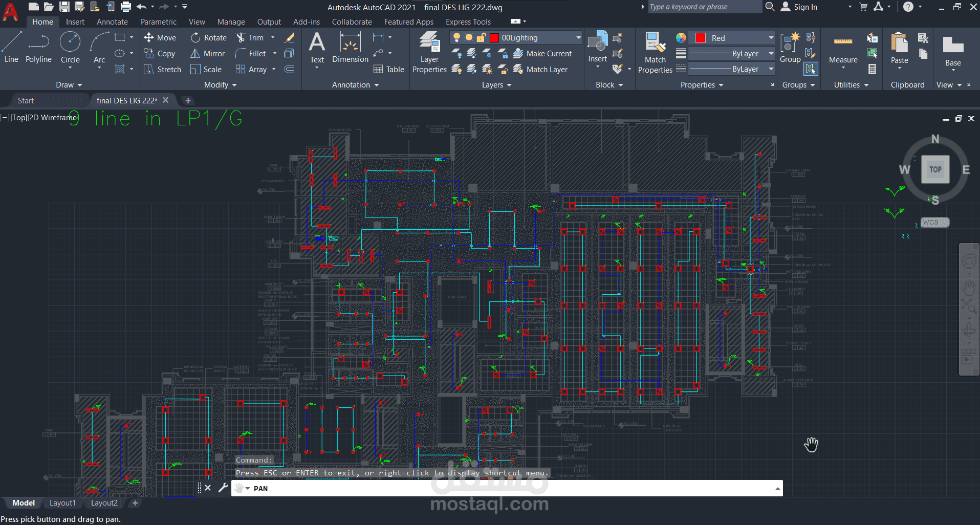Expand the Draw panel
This screenshot has width=980, height=525.
69,85
